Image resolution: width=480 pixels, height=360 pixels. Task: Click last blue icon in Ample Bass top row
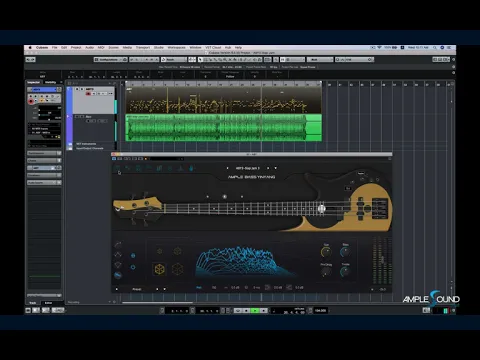coord(192,168)
